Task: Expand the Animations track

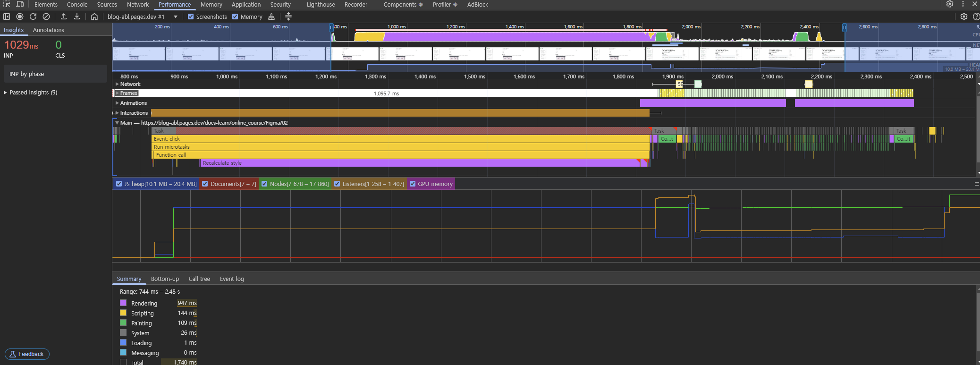Action: (117, 103)
